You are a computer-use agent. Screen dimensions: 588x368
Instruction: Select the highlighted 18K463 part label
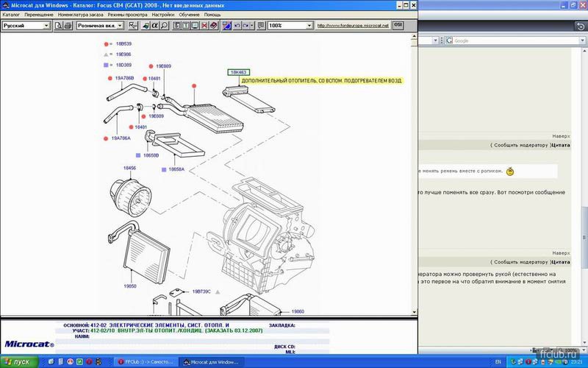238,72
